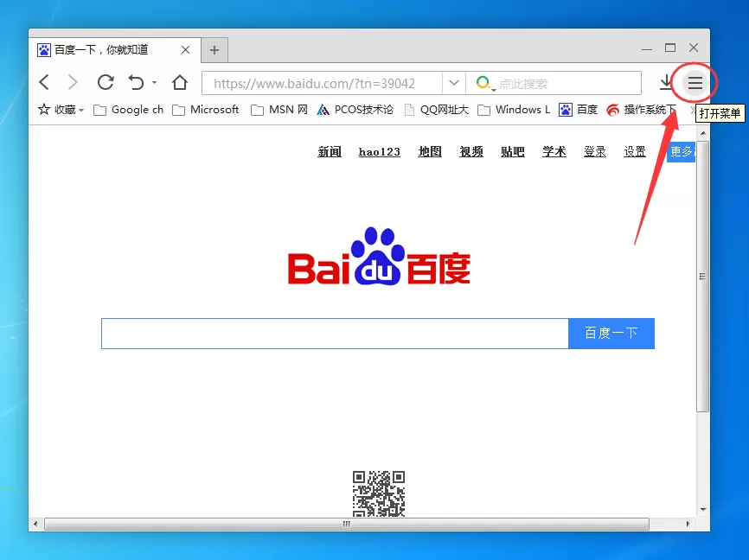Click the 登录 login link

(595, 152)
